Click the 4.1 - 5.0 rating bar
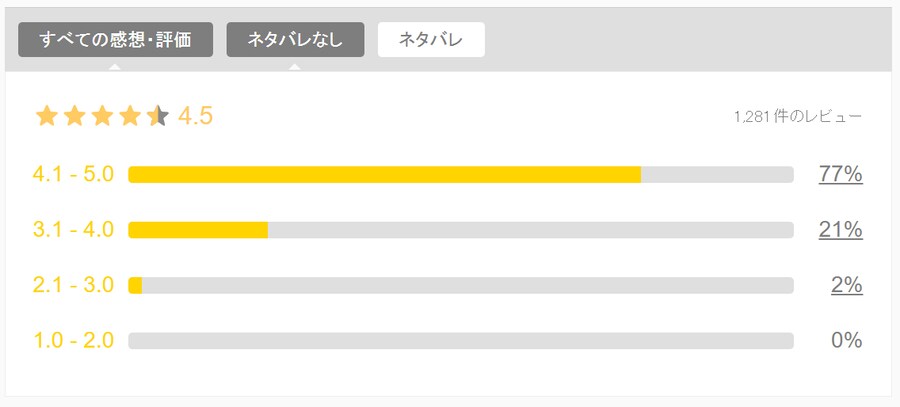The height and width of the screenshot is (407, 900). click(461, 175)
